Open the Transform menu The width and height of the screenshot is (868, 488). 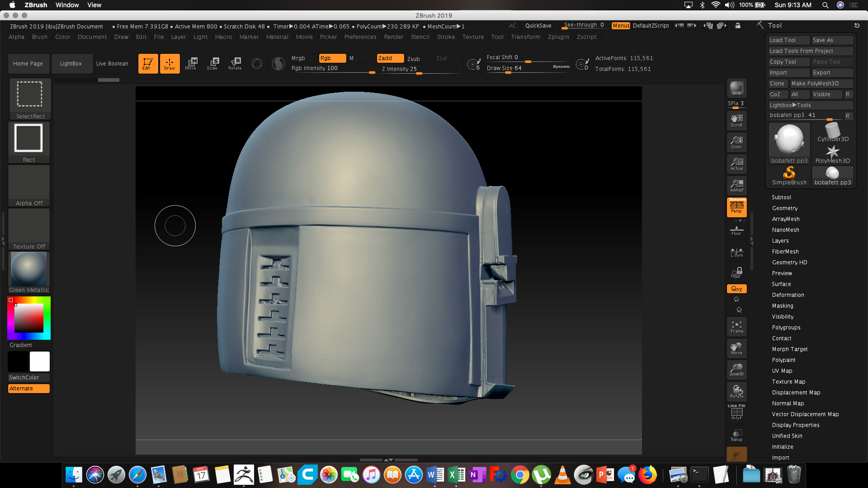(x=525, y=37)
